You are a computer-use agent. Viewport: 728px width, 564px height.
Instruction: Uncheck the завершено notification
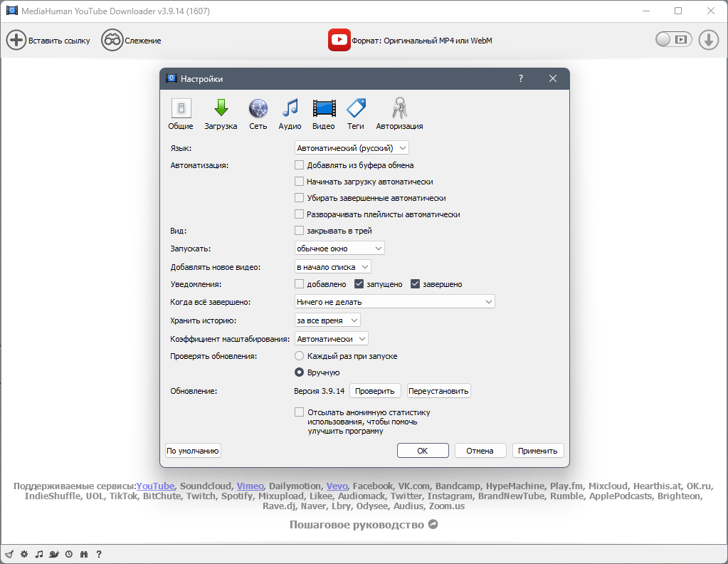[415, 284]
